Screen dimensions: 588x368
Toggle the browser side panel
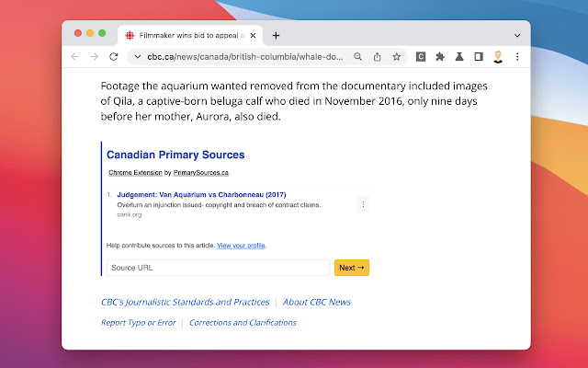pos(479,57)
